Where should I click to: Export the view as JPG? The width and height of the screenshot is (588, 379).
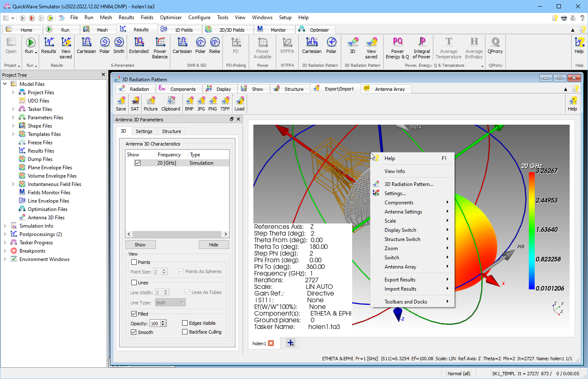click(x=201, y=104)
